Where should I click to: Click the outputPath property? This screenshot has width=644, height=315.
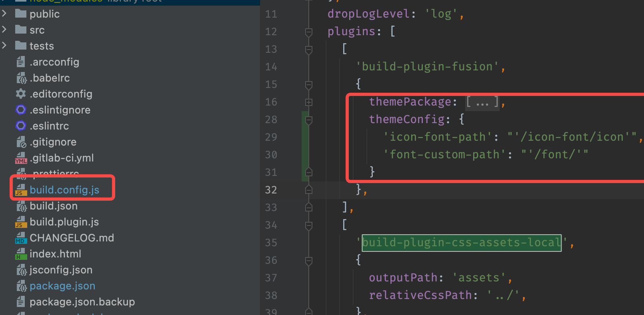pos(403,278)
